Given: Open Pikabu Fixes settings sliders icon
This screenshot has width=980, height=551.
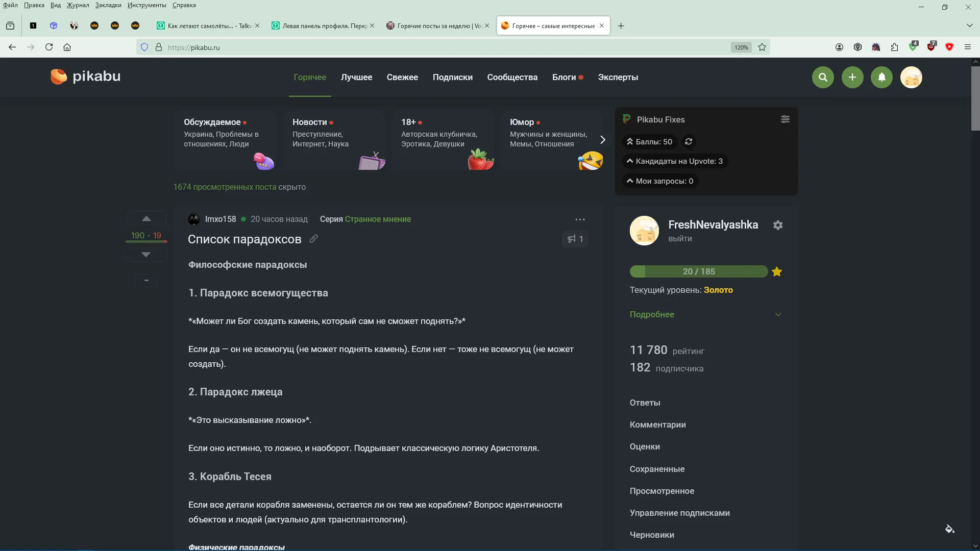Looking at the screenshot, I should (785, 119).
